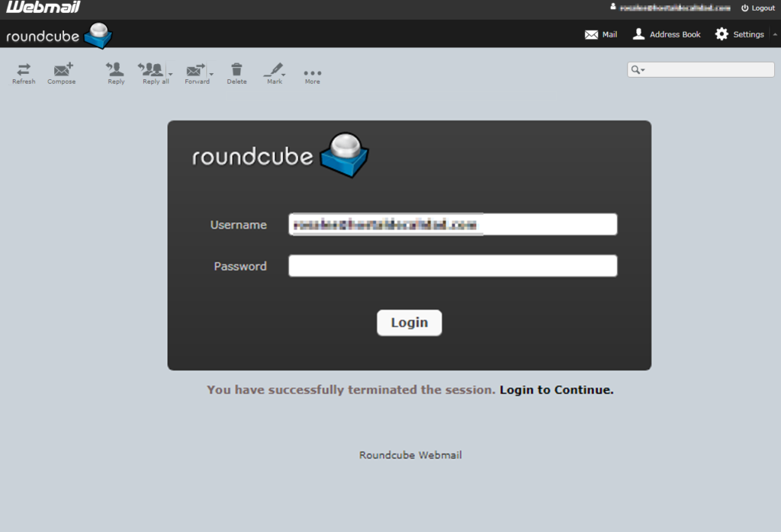This screenshot has width=781, height=532.
Task: Click the Refresh toolbar icon
Action: tap(24, 73)
